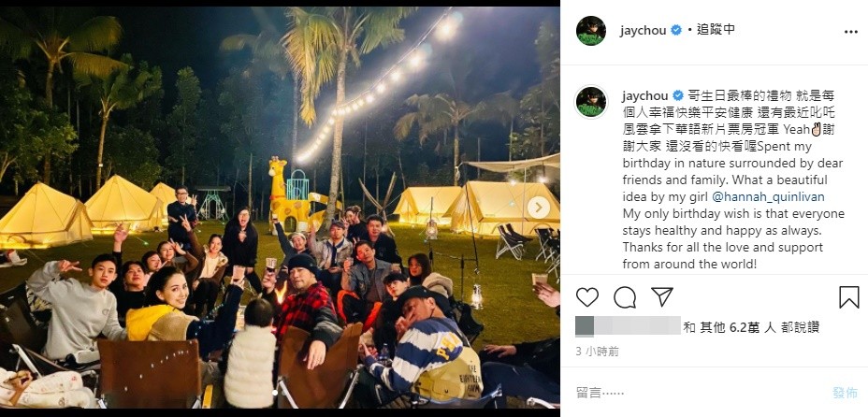Click the 發佈 post comment button

pos(846,393)
